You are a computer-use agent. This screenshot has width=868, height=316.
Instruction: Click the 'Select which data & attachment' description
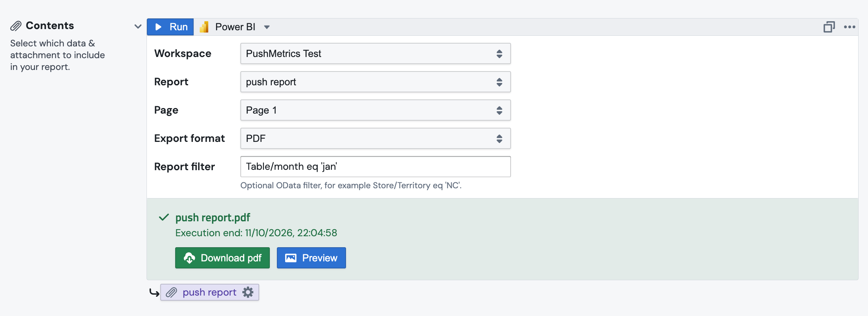(57, 55)
